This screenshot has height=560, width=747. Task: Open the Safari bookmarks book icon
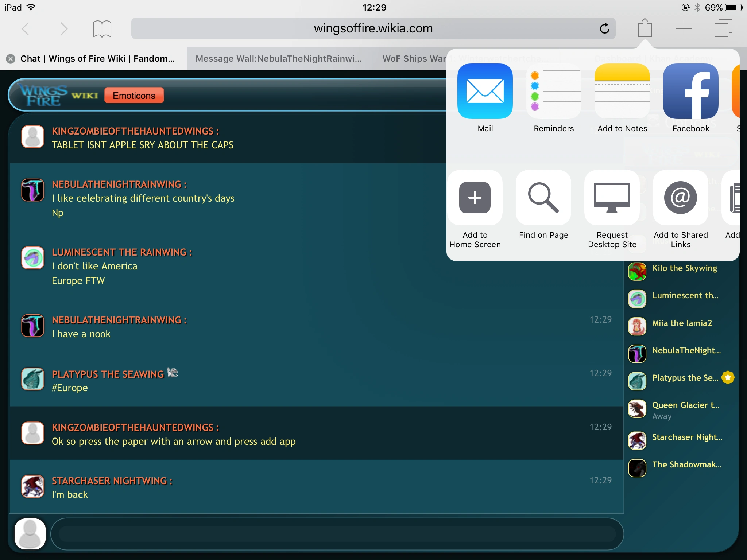102,29
